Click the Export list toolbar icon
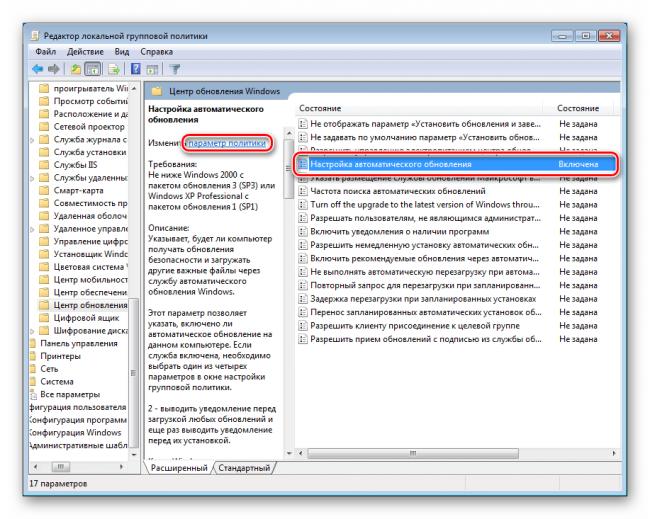This screenshot has width=650, height=519. coord(114,69)
